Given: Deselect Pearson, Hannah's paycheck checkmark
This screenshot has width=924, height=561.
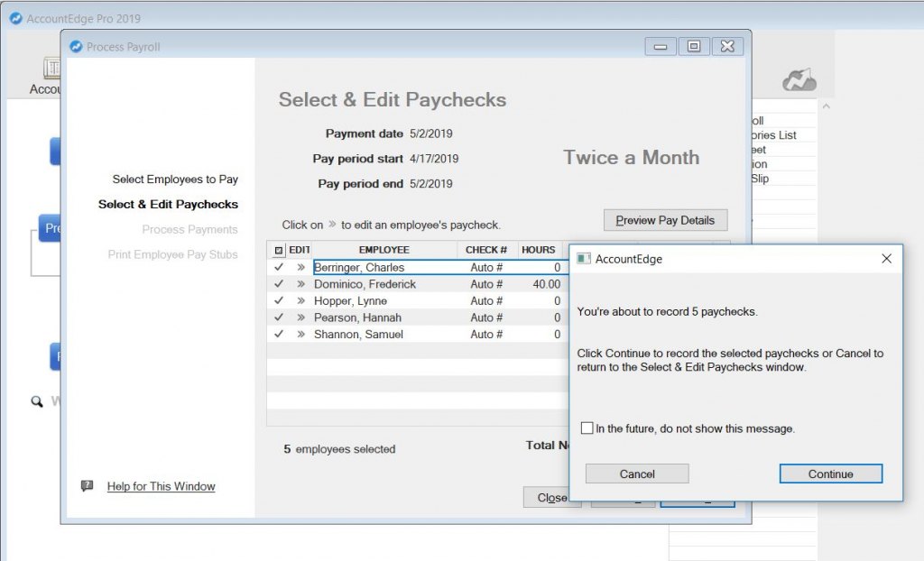Looking at the screenshot, I should coord(278,317).
